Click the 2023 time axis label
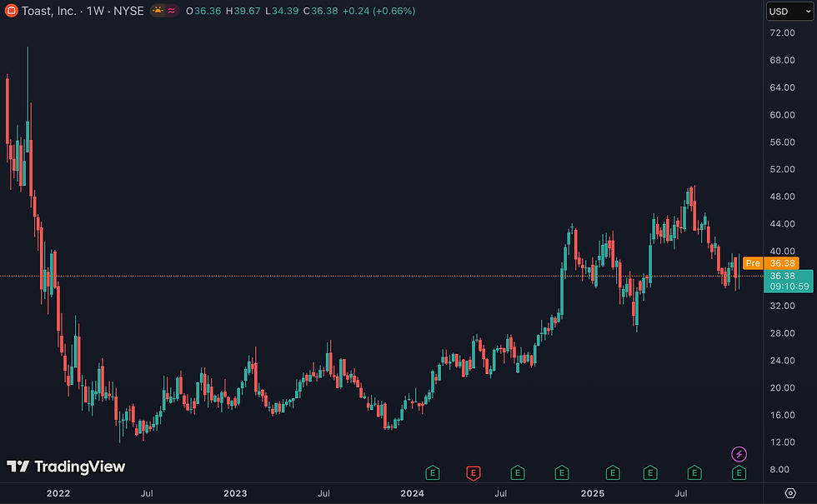This screenshot has width=817, height=504. point(235,493)
